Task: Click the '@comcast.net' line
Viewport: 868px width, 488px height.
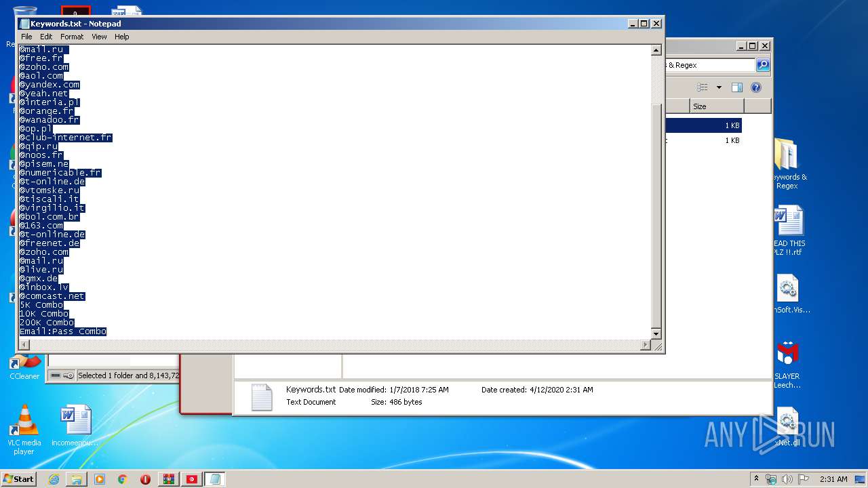Action: (x=52, y=296)
